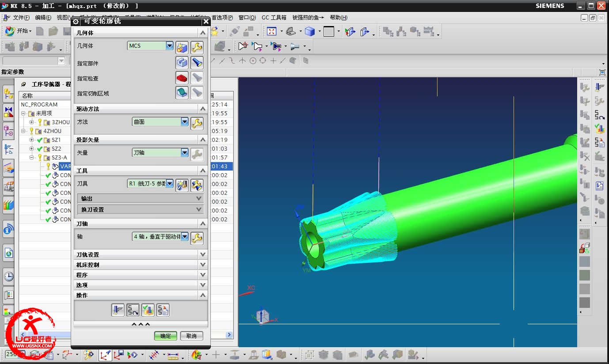Open the Part Navigator sidebar tab
This screenshot has height=364, width=609.
tap(8, 131)
